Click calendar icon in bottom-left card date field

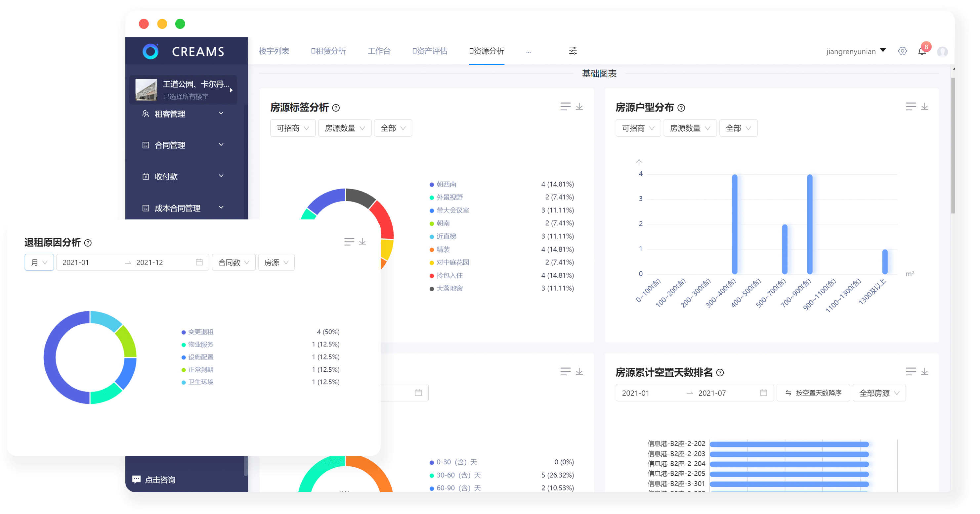tap(418, 393)
